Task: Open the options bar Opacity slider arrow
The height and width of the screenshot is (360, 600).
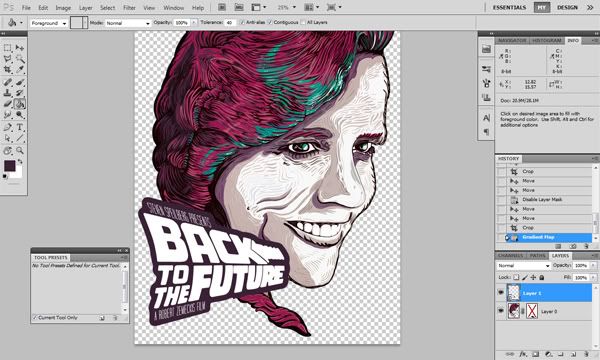Action: coord(194,23)
